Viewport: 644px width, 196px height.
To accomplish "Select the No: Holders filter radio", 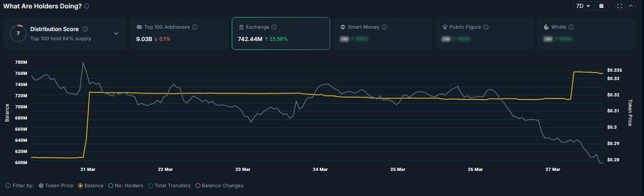I will pyautogui.click(x=111, y=186).
